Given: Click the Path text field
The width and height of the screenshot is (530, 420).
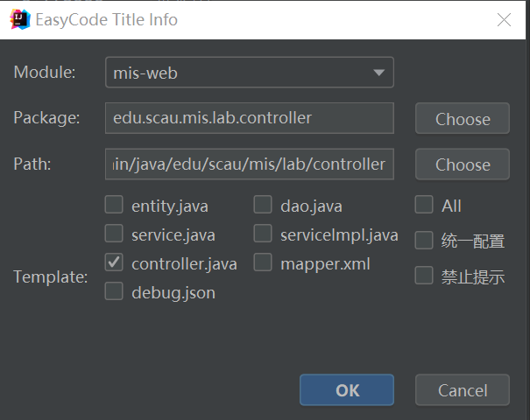Looking at the screenshot, I should [x=248, y=164].
